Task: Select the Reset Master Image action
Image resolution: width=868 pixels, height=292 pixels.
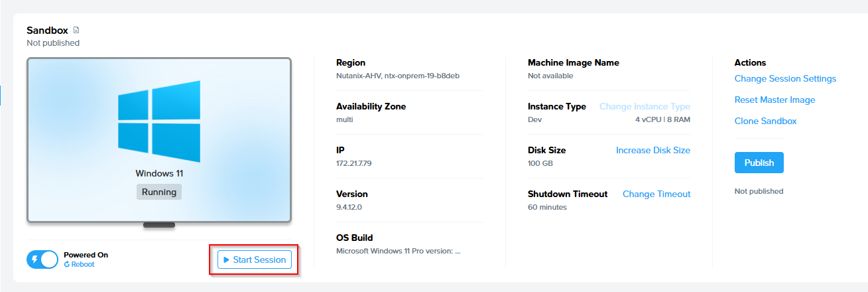Action: tap(775, 100)
